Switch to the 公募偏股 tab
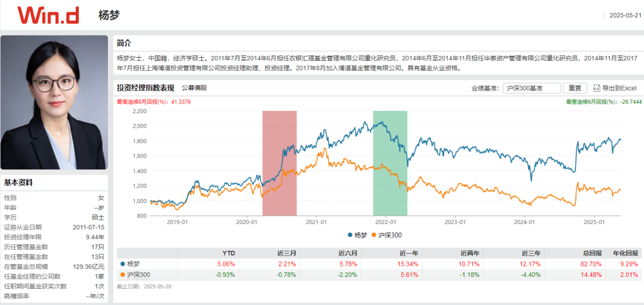The width and height of the screenshot is (644, 305). pos(194,88)
